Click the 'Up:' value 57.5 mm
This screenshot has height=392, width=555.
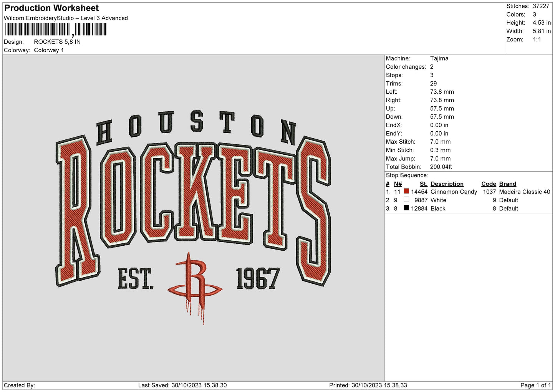(x=442, y=108)
